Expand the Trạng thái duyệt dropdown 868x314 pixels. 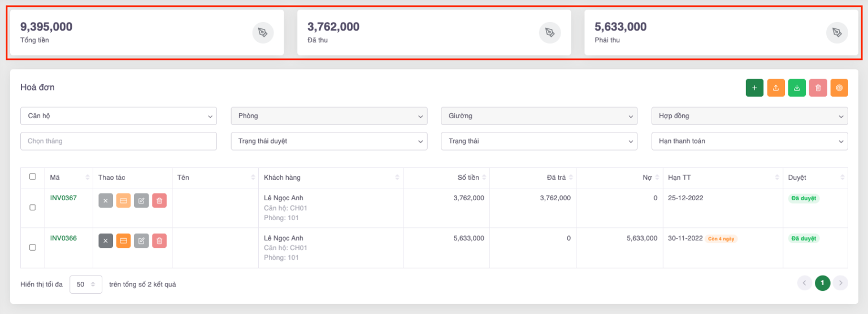pos(329,141)
